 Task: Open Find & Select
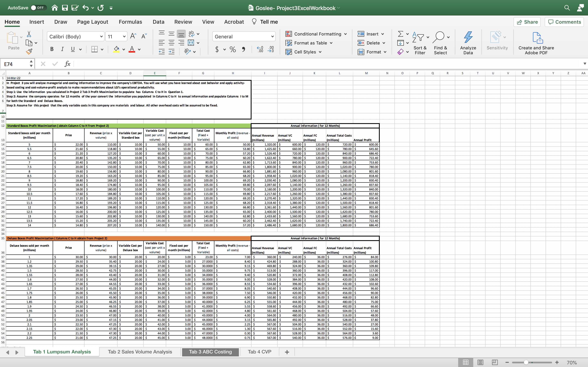[441, 43]
